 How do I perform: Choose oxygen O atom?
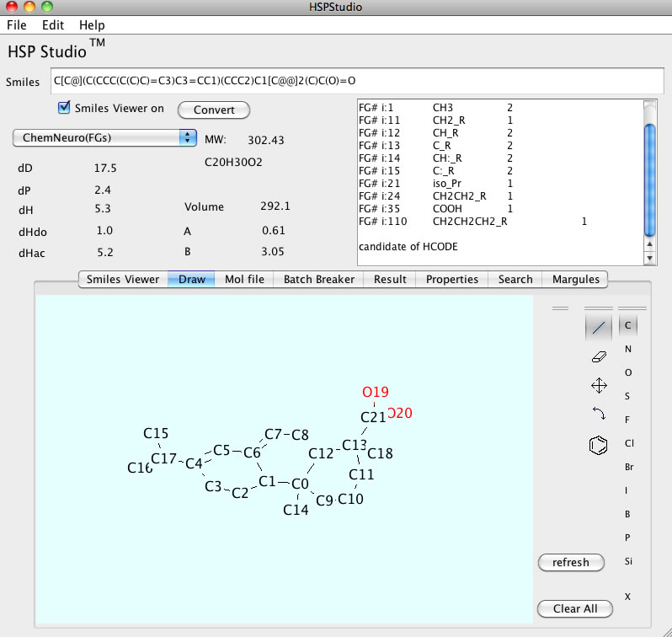(x=628, y=372)
